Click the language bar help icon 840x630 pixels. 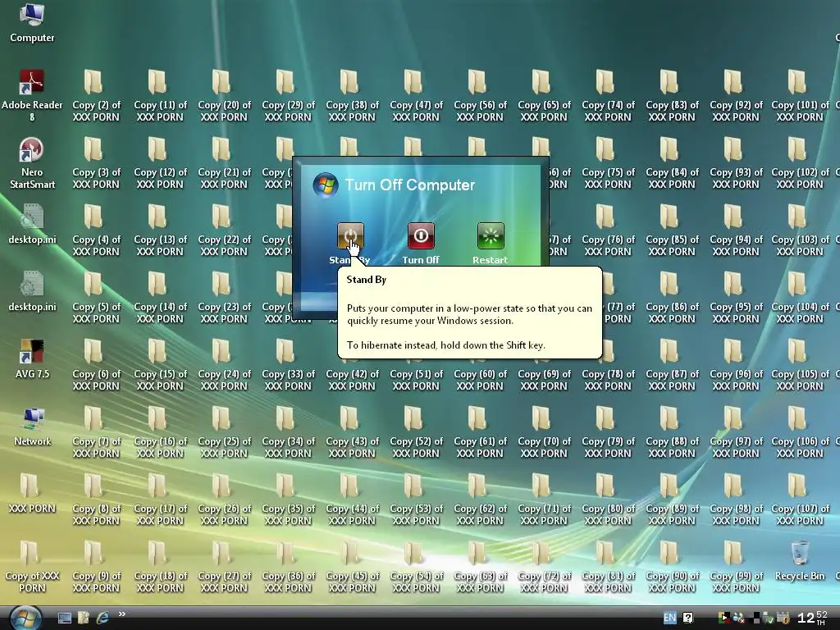point(688,618)
